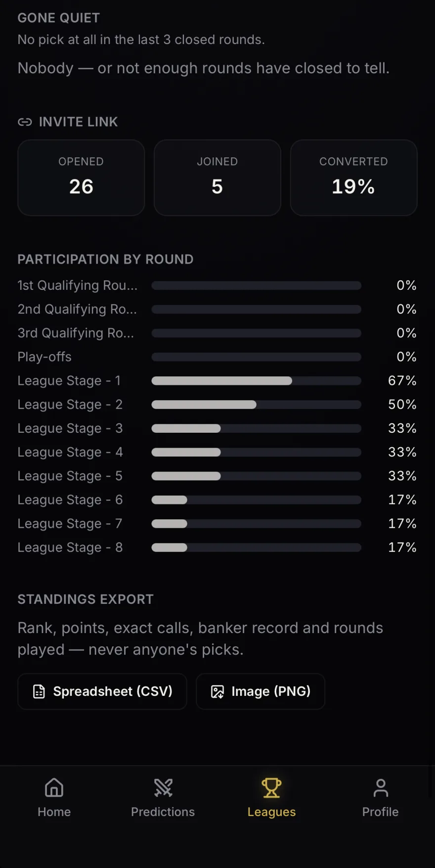This screenshot has width=435, height=868.
Task: Tap the Home house icon
Action: click(x=54, y=787)
